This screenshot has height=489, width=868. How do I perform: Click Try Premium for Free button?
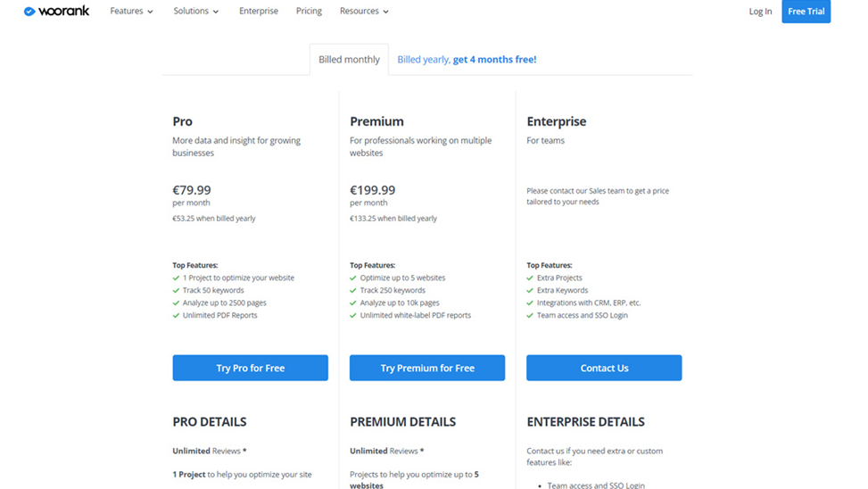coord(427,368)
